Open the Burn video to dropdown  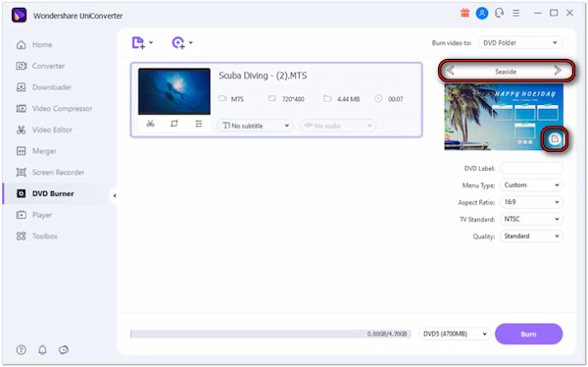click(x=519, y=43)
